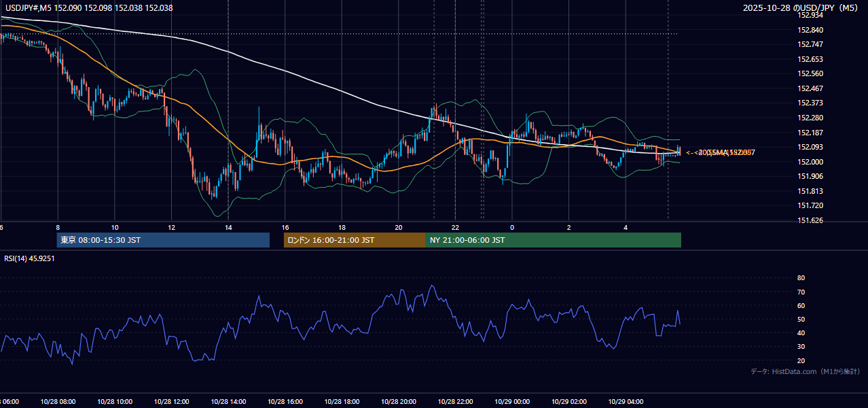Screen dimensions: 868x408
Task: Click hour label 22 under the price chart
Action: [x=455, y=227]
